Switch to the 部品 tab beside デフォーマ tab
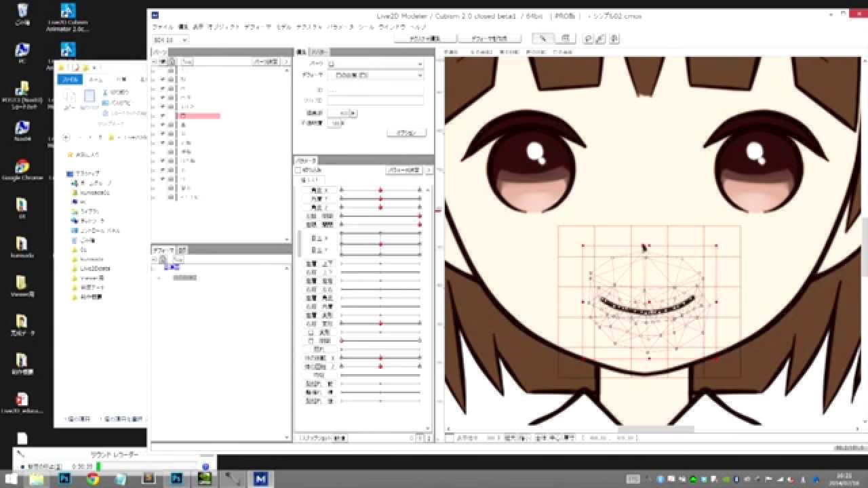Screen dimensions: 868x488 coord(182,250)
